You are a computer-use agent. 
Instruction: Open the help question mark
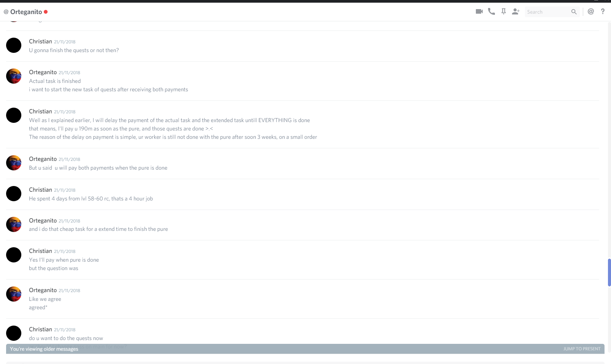click(x=603, y=11)
